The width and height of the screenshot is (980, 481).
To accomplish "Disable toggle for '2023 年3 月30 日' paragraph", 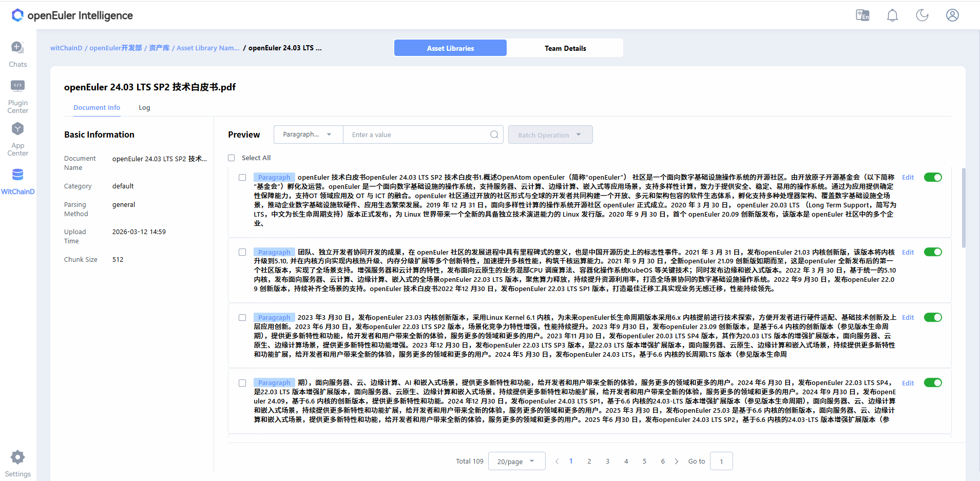I will point(933,317).
